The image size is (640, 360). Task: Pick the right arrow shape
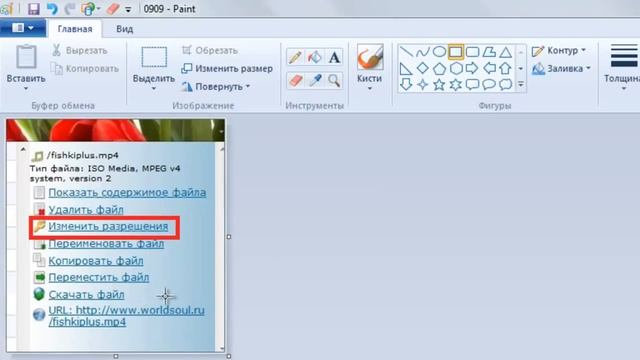[x=472, y=69]
